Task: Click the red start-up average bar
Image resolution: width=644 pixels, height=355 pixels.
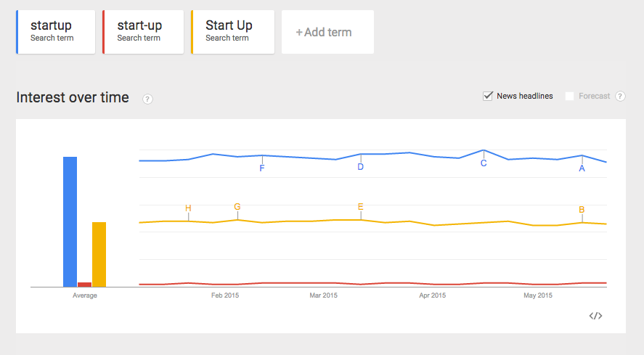Action: pos(84,285)
